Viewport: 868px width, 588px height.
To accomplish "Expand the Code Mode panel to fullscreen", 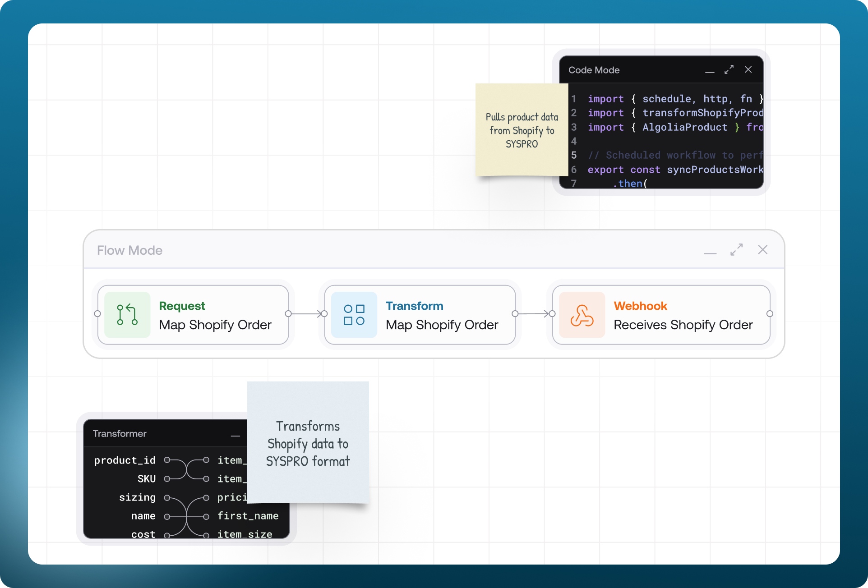I will point(729,69).
